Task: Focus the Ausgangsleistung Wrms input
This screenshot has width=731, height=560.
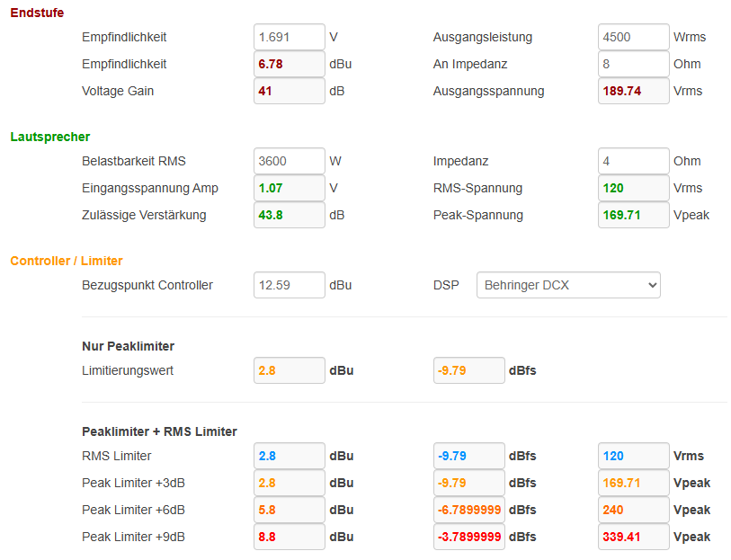Action: point(633,37)
